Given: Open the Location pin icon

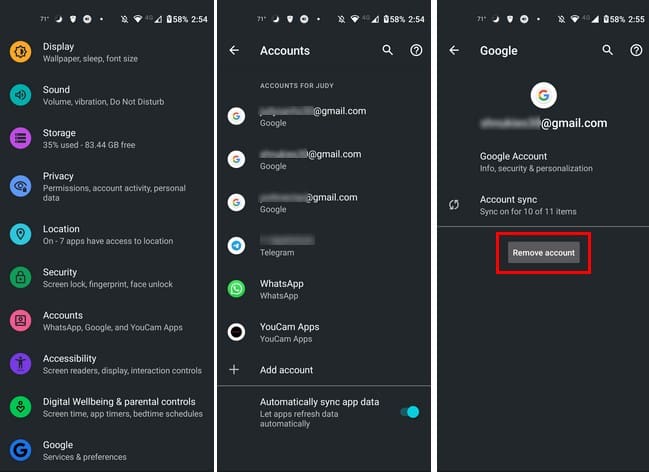Looking at the screenshot, I should [x=20, y=234].
